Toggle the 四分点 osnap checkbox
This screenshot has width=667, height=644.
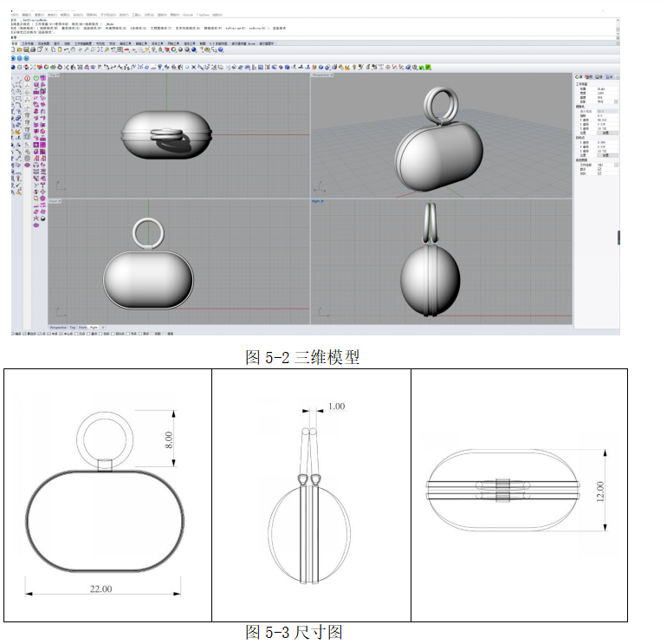point(113,334)
